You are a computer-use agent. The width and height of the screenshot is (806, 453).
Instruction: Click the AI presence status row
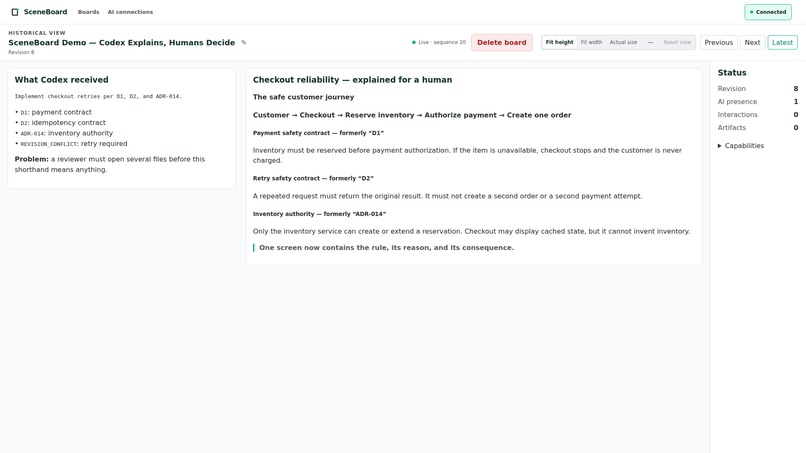758,102
